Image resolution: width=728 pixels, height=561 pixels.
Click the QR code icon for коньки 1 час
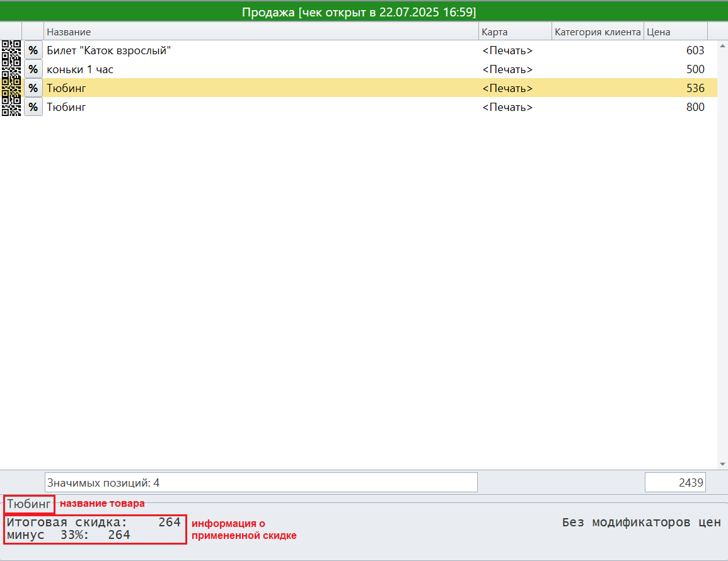11,69
